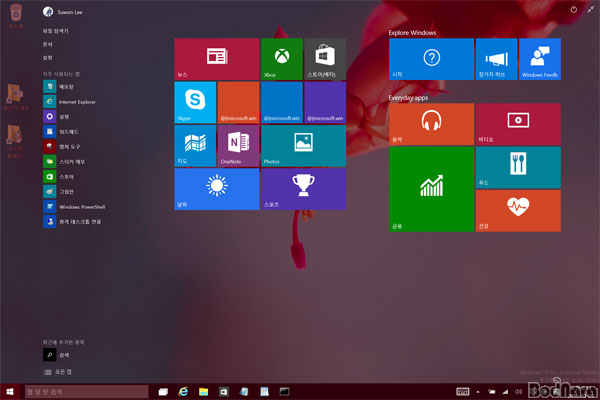Launch the green Xbox tile
This screenshot has width=600, height=400.
[x=282, y=59]
